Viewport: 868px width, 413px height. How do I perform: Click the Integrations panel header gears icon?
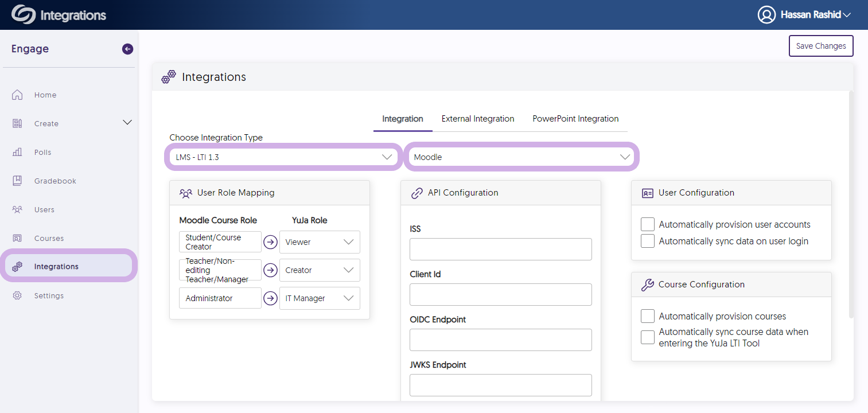point(168,77)
